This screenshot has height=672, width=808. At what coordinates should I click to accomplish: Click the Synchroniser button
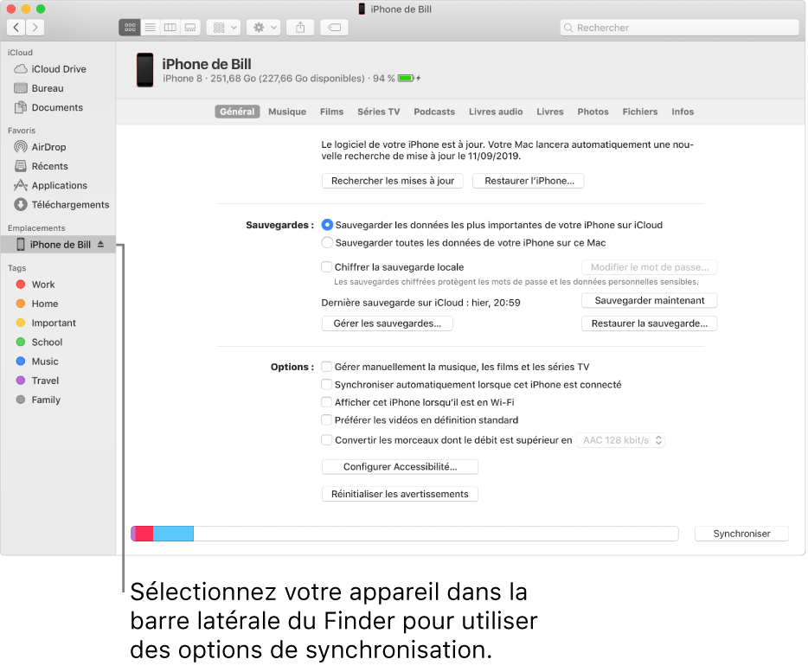pos(741,534)
